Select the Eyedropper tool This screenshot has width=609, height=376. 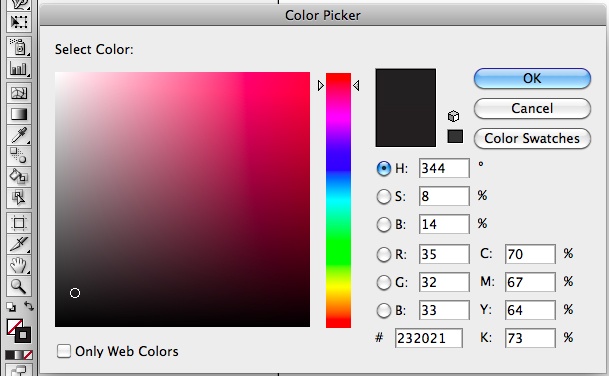point(18,135)
